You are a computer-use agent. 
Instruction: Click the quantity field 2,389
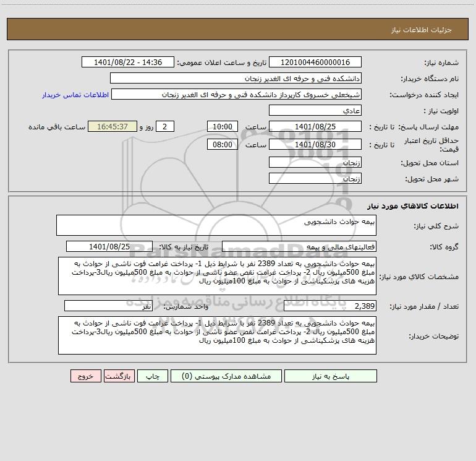330,306
